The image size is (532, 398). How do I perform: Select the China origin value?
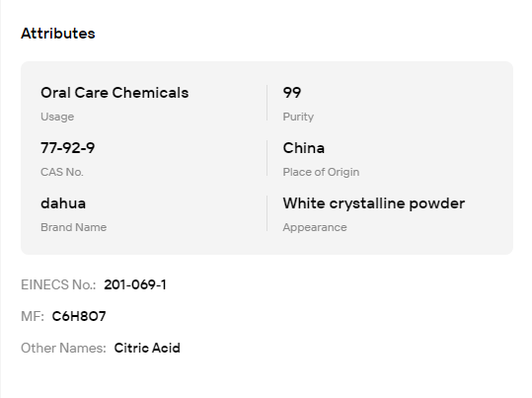(x=304, y=148)
